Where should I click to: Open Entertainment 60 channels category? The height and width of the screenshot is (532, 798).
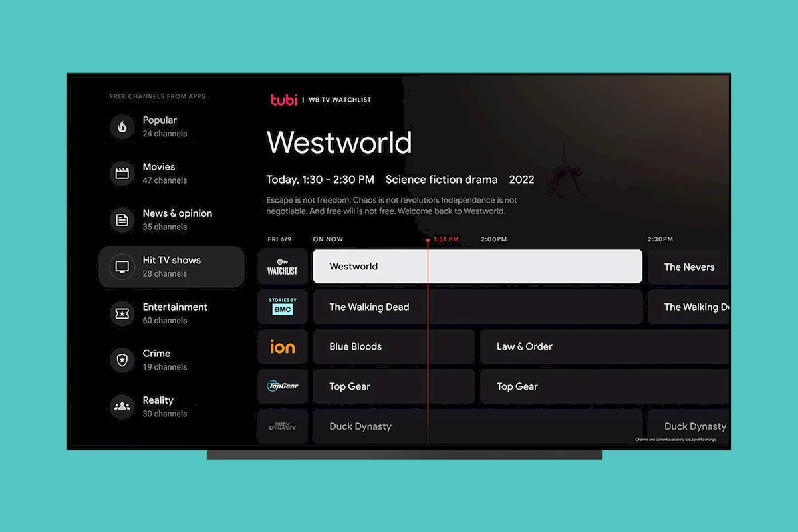click(172, 313)
